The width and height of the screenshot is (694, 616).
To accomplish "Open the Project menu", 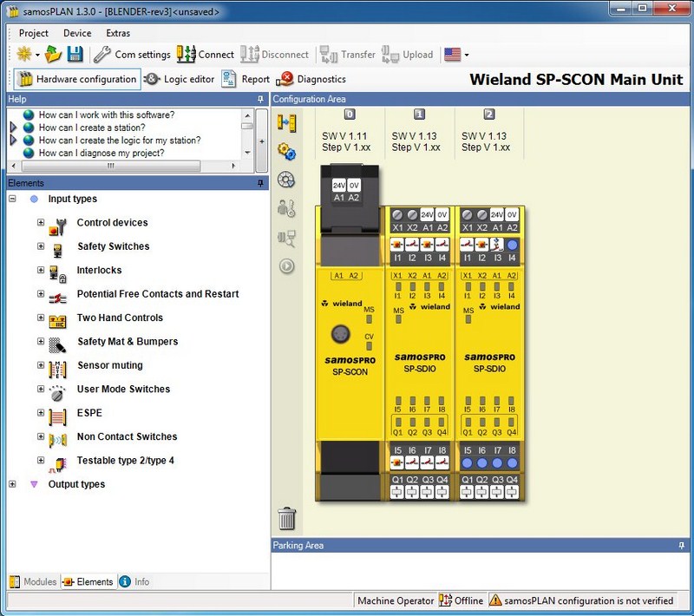I will (x=33, y=33).
